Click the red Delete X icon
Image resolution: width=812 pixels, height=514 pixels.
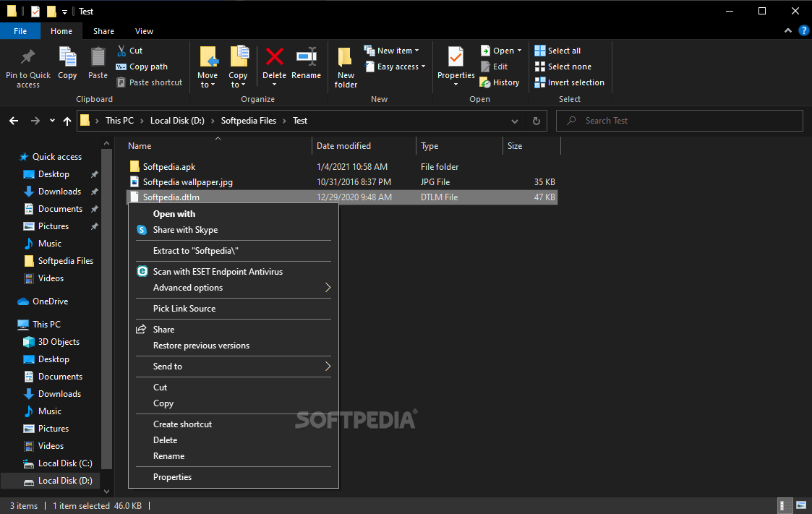[275, 56]
